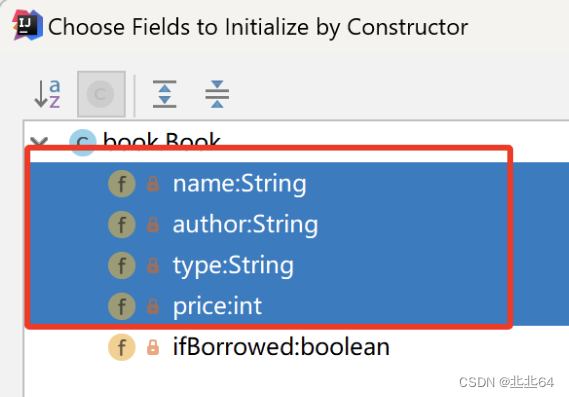569x397 pixels.
Task: Click the field icon beside ifBorrowed:boolean
Action: pyautogui.click(x=122, y=347)
